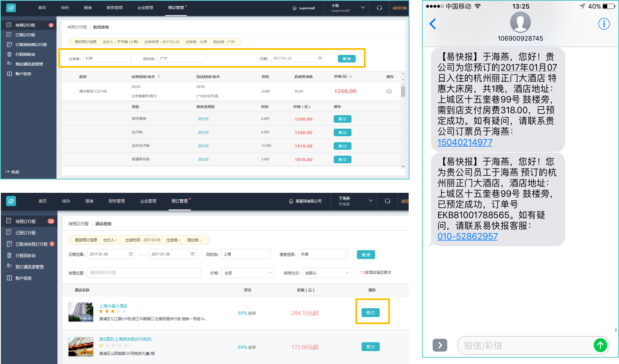
Task: Open the 于海燕 市场部 account dropdown
Action: tap(370, 201)
